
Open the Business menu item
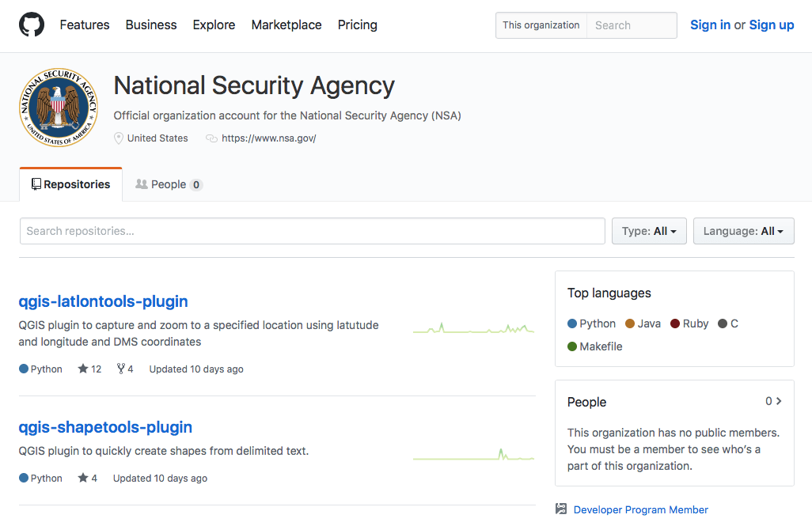[151, 25]
